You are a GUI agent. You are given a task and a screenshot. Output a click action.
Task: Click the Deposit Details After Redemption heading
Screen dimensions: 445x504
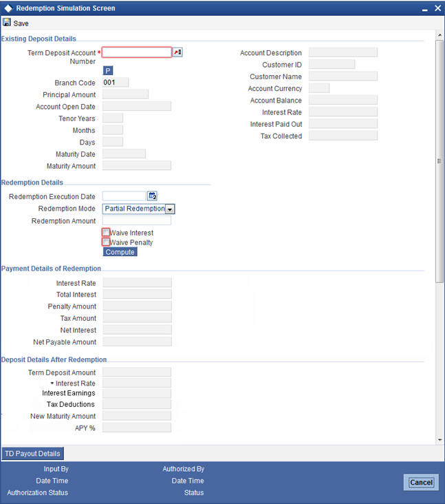pos(54,359)
